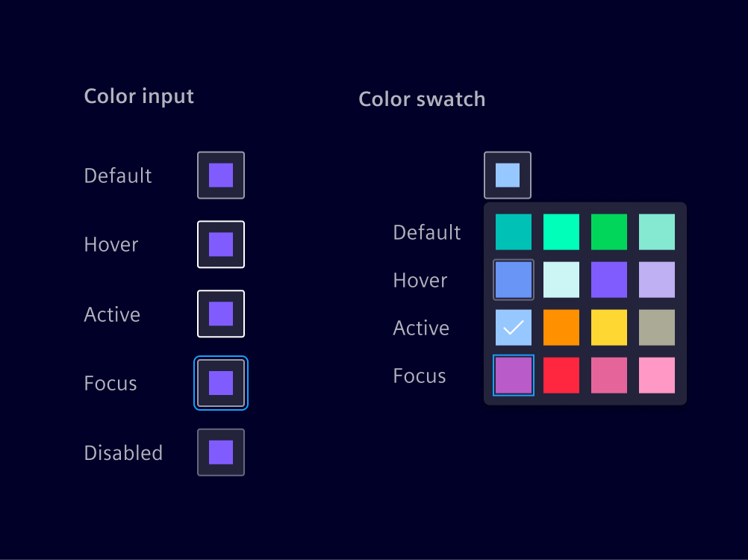Click the Active state color input box

(220, 314)
